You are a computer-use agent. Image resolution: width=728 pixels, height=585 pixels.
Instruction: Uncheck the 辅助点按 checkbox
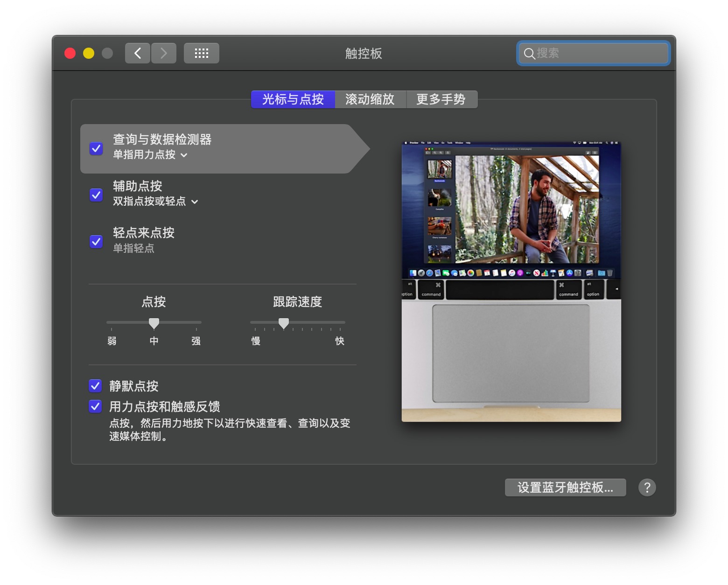[x=96, y=195]
